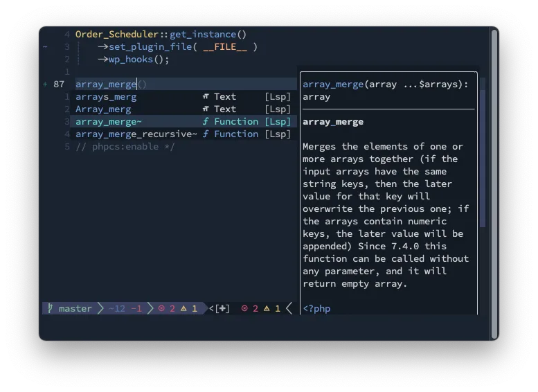Click the tilde change sign in gutter
The width and height of the screenshot is (538, 392).
[45, 46]
